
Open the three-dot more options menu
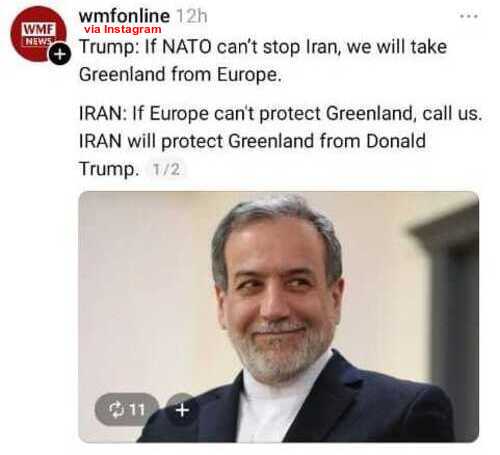469,16
